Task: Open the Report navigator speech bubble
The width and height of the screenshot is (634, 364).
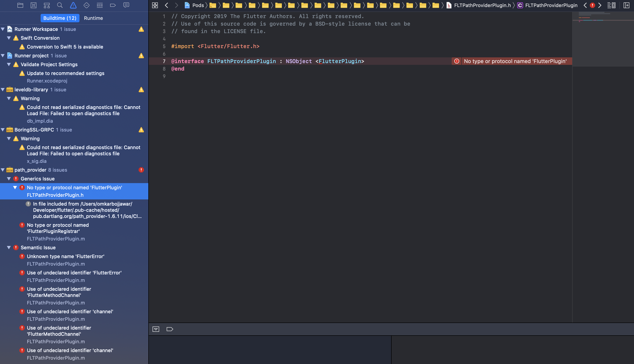Action: [126, 5]
